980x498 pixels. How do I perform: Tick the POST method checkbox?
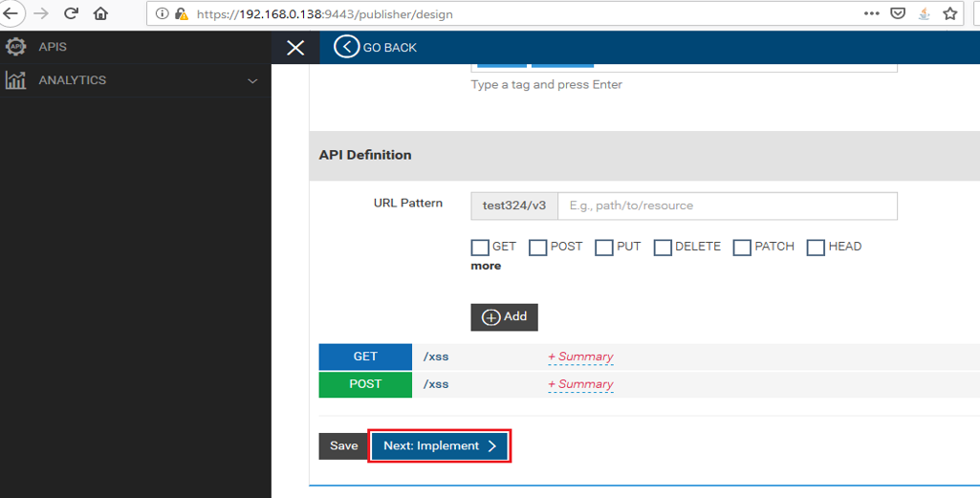(x=538, y=248)
